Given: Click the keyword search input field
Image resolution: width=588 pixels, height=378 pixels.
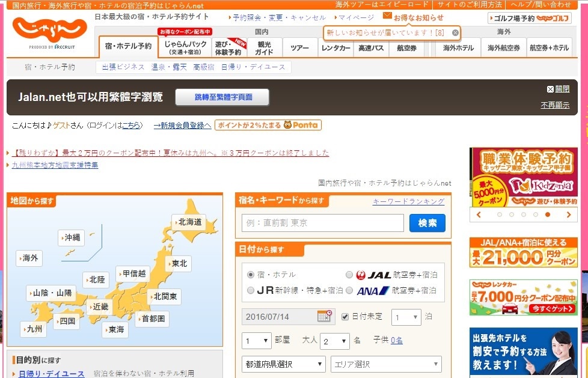Looking at the screenshot, I should pyautogui.click(x=323, y=223).
